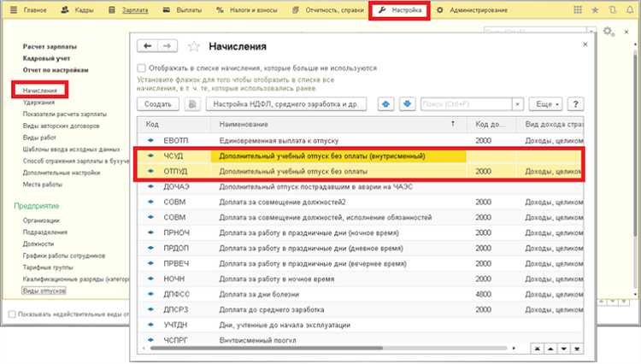Open Настройка НДФЛ, среднего заработка settings
The width and height of the screenshot is (641, 364).
(x=285, y=104)
